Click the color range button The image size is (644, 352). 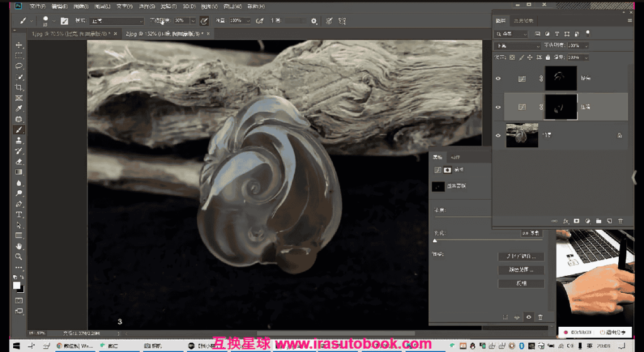click(521, 270)
